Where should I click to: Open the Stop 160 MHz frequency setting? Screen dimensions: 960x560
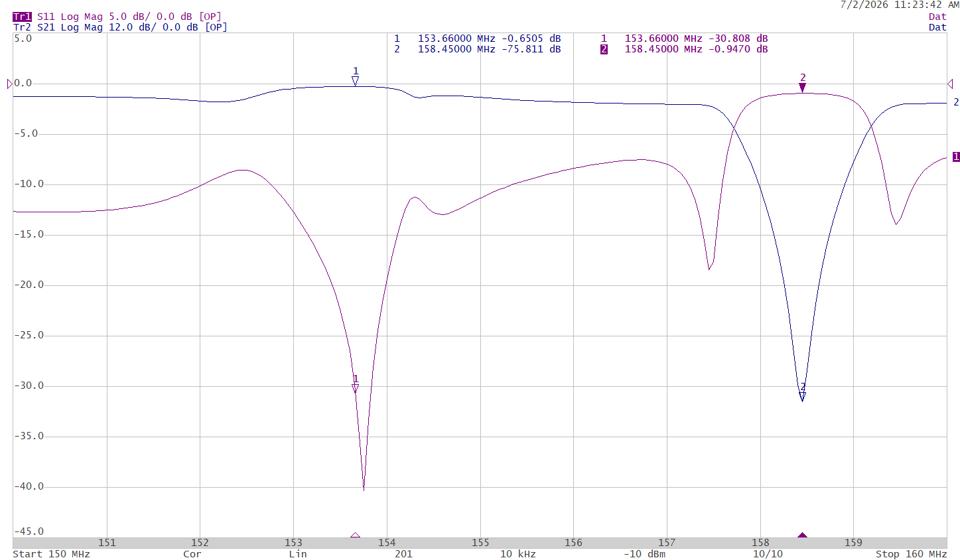point(911,554)
